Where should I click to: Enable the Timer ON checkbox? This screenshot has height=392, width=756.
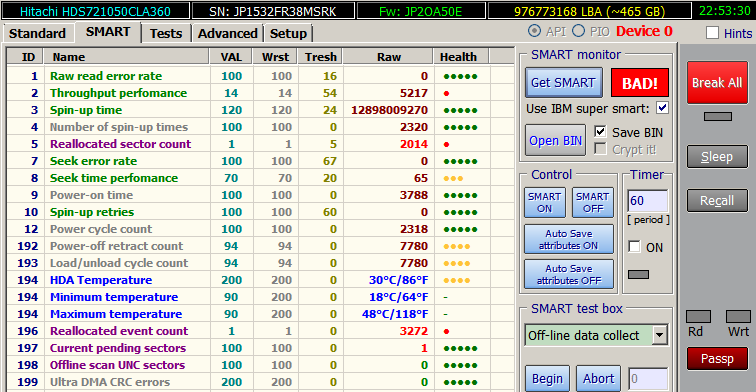coord(634,246)
